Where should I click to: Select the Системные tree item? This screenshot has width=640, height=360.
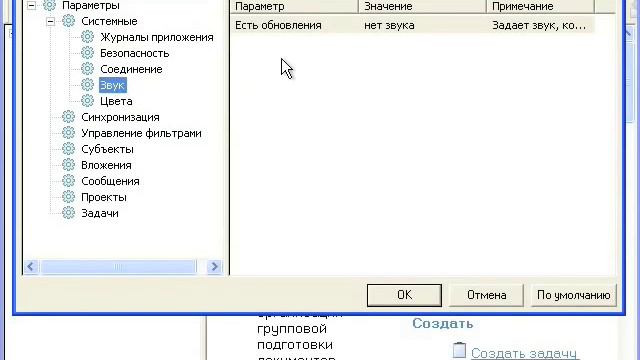click(x=109, y=21)
